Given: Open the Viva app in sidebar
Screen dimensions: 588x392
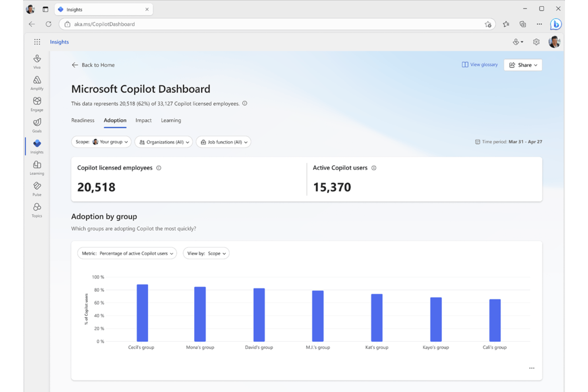Looking at the screenshot, I should point(37,62).
